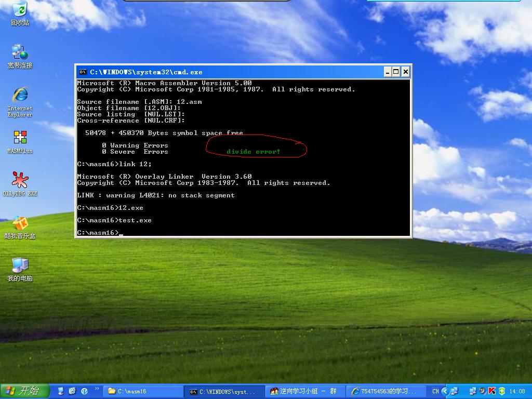Click the last 'C:\masm16>' prompt cursor
The width and height of the screenshot is (532, 399).
[x=121, y=234]
